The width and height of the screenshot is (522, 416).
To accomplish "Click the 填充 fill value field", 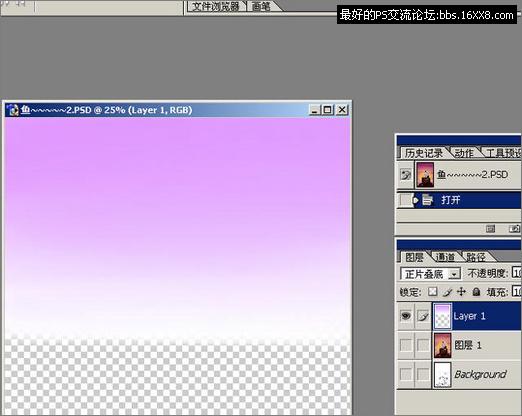I will point(517,292).
